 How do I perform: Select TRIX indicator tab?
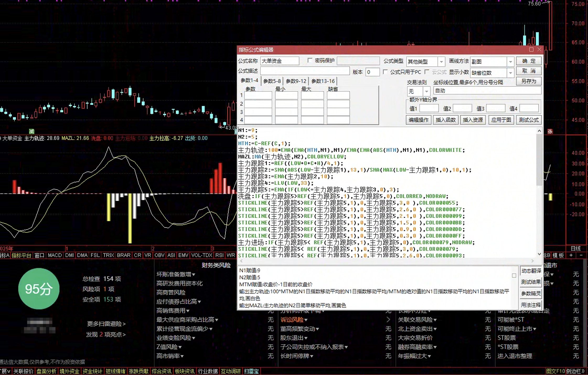tap(108, 255)
